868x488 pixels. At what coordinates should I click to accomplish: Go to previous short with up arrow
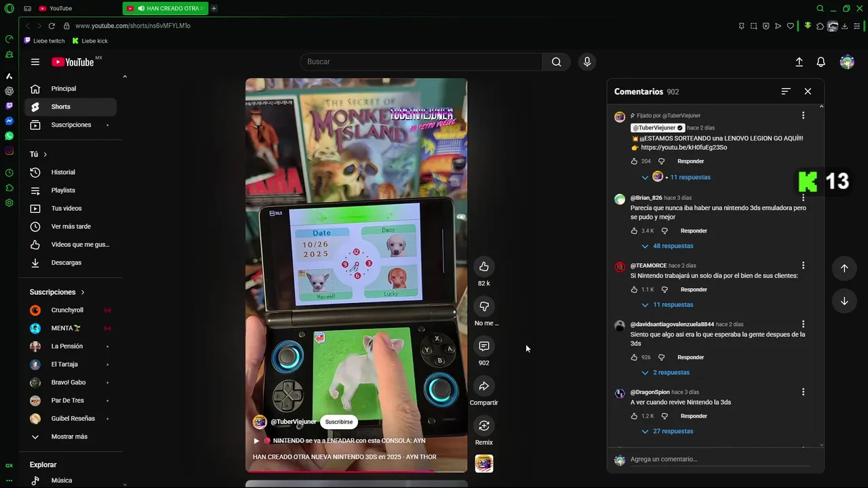tap(844, 268)
